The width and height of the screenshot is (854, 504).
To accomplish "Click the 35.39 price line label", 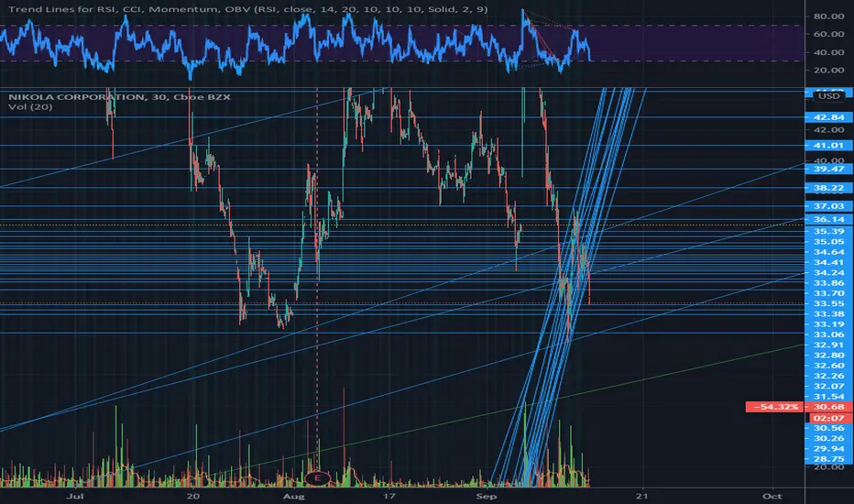I will coord(828,231).
